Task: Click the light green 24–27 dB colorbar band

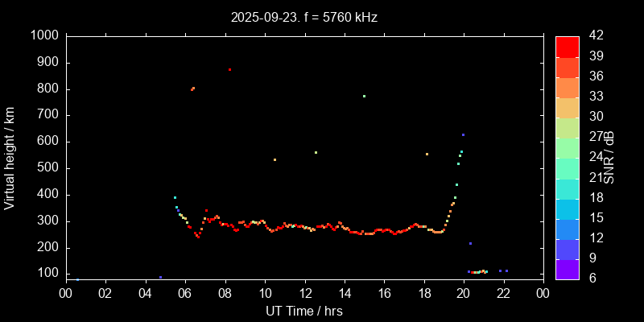Action: click(567, 147)
